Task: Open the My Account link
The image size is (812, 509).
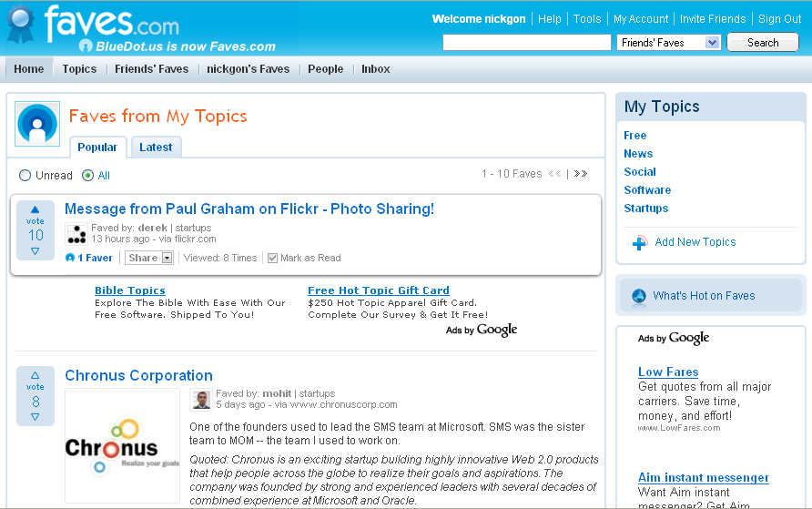Action: [641, 19]
